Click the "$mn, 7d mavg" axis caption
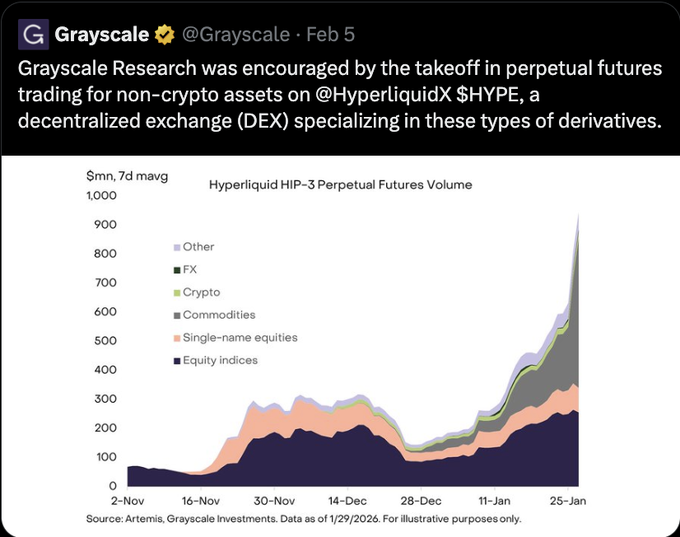 click(x=127, y=176)
